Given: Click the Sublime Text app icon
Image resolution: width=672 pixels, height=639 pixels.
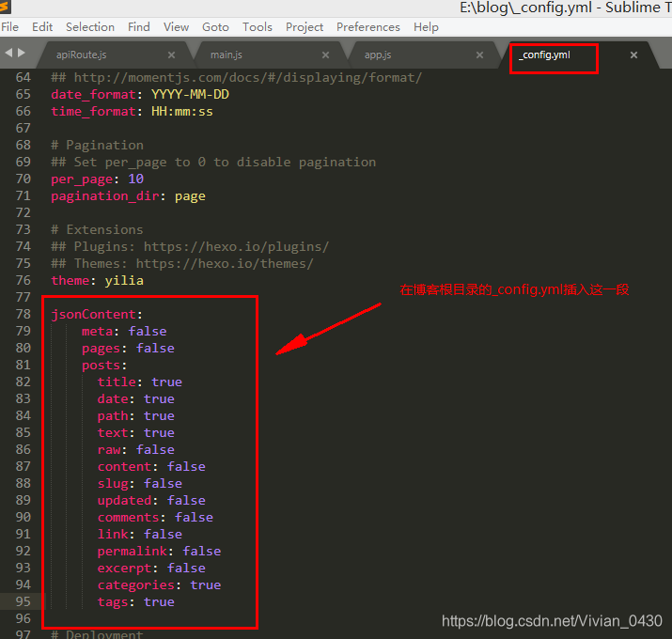Looking at the screenshot, I should coord(5,7).
